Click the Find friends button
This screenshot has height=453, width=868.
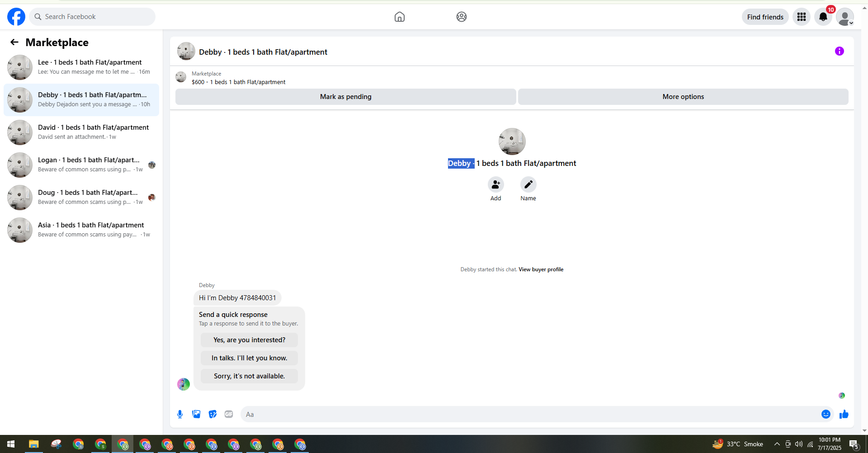[x=765, y=17]
